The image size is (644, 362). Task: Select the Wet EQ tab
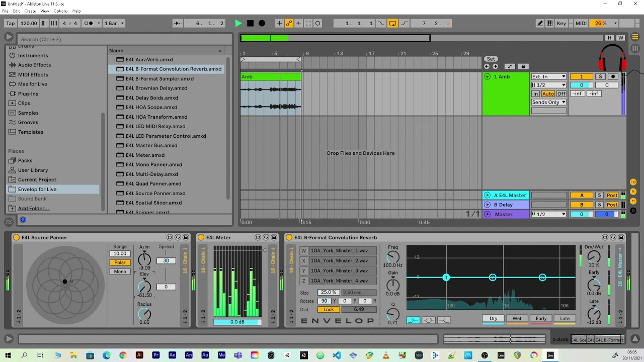tap(517, 319)
